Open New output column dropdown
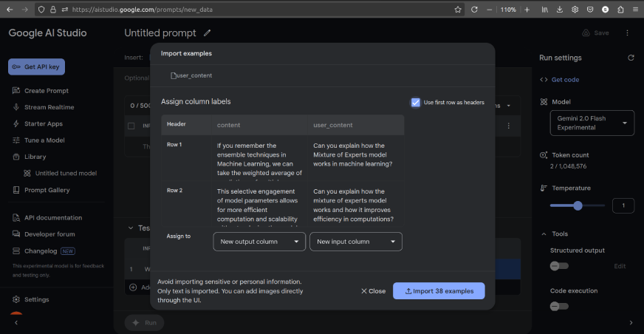The width and height of the screenshot is (644, 334). click(259, 242)
